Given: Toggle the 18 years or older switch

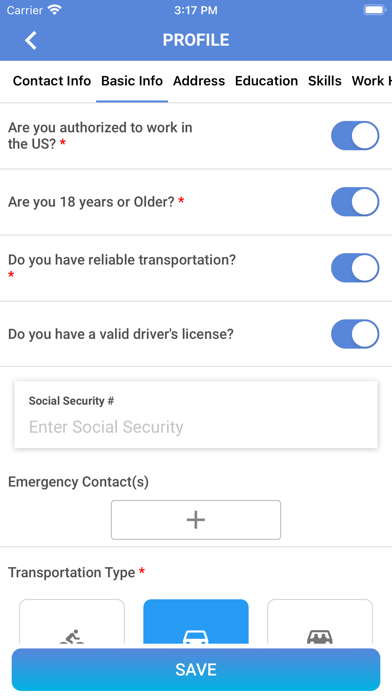Looking at the screenshot, I should [x=355, y=202].
